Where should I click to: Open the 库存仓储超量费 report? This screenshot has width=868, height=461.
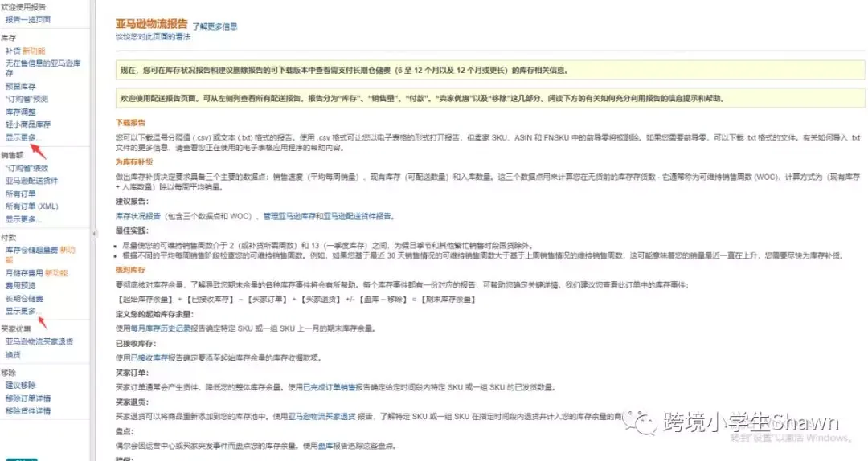pyautogui.click(x=31, y=250)
